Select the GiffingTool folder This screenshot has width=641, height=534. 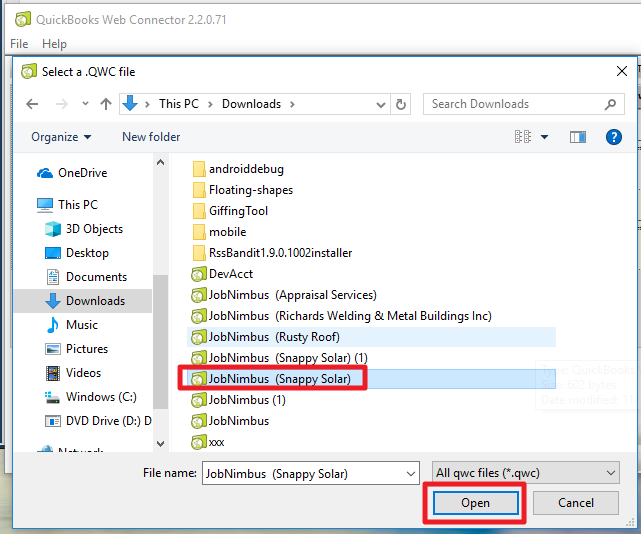point(230,211)
